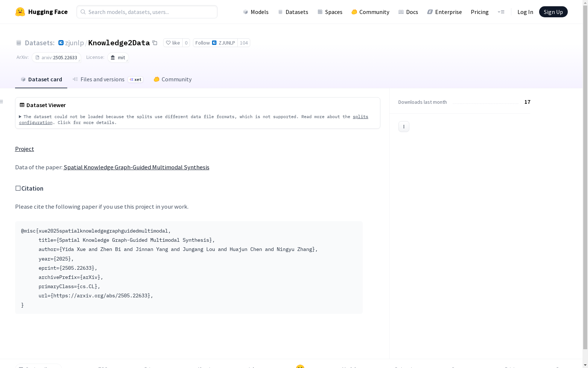Click the Docs book icon in navbar
Viewport: 588px width, 368px height.
tap(401, 12)
